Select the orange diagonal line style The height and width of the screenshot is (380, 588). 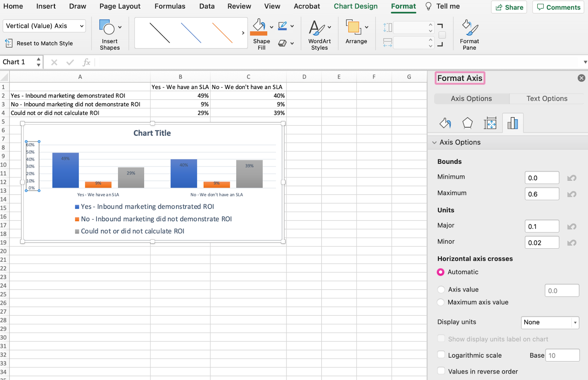222,33
